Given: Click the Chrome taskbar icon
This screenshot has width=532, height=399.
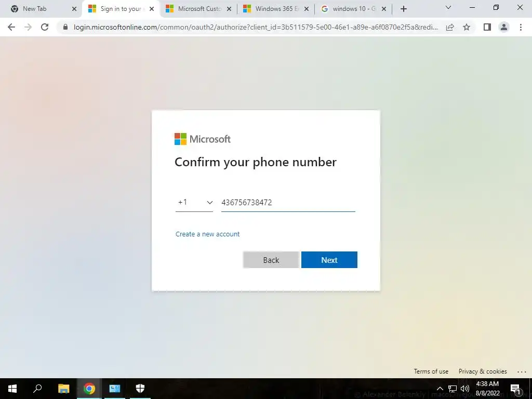Looking at the screenshot, I should 89,389.
